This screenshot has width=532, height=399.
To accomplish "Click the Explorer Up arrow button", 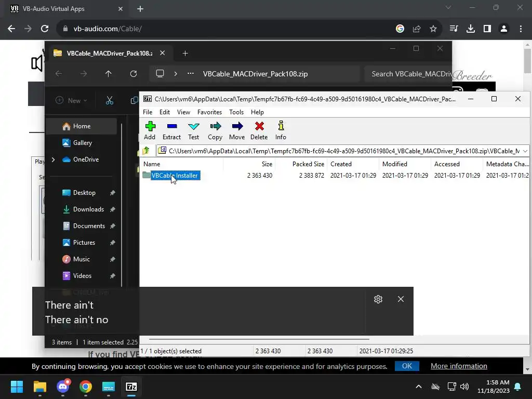I will click(108, 74).
